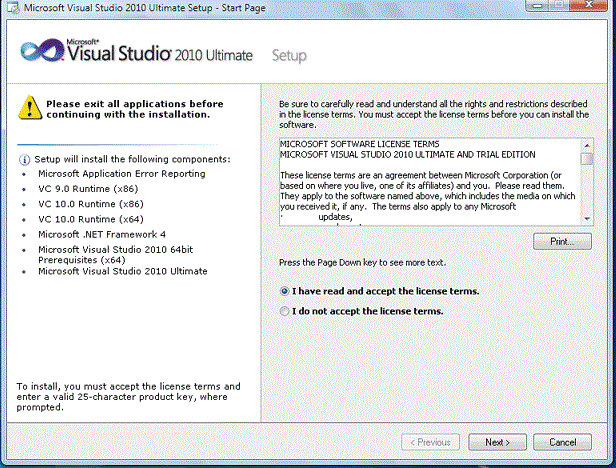Click the setup window title bar icon
The image size is (616, 468).
click(x=13, y=7)
